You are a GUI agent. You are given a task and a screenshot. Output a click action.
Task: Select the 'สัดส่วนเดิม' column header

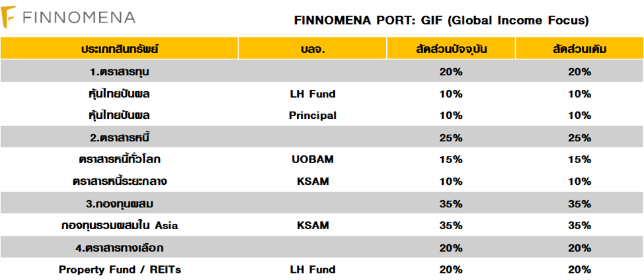pos(579,50)
